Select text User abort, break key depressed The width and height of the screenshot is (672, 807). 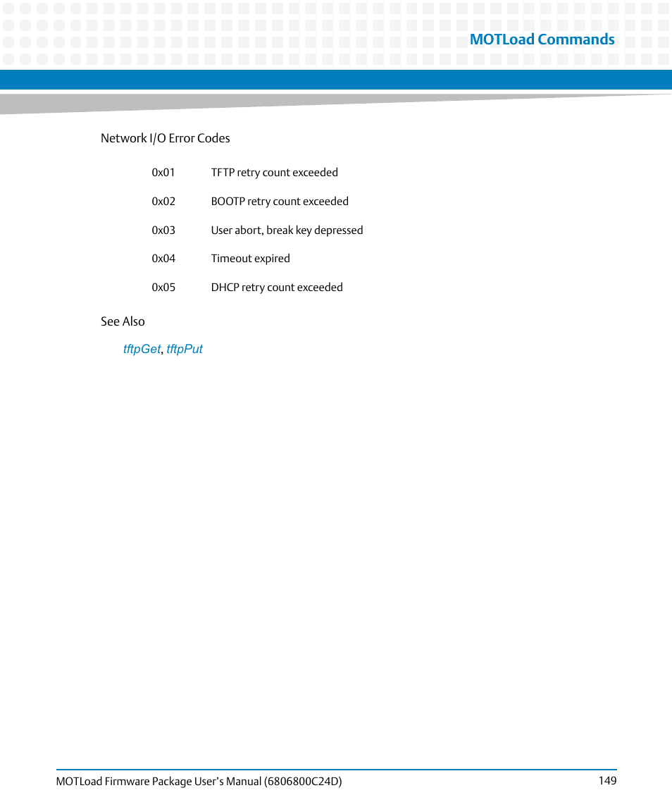coord(287,230)
